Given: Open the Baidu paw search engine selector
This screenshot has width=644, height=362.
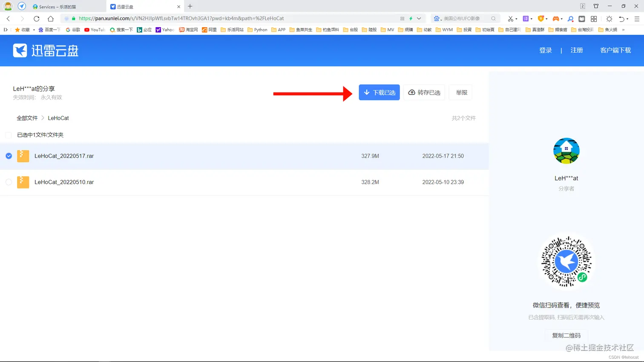Looking at the screenshot, I should pos(437,19).
